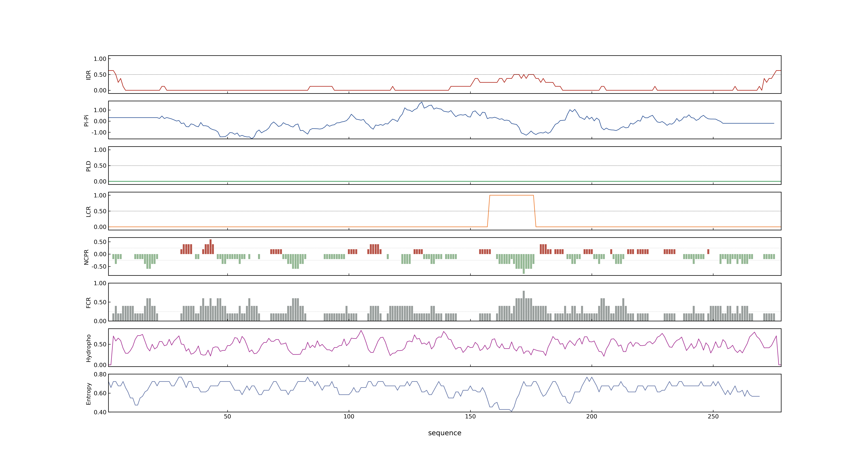
Task: Click the orange LCR plateau at value 1.00
Action: (511, 195)
